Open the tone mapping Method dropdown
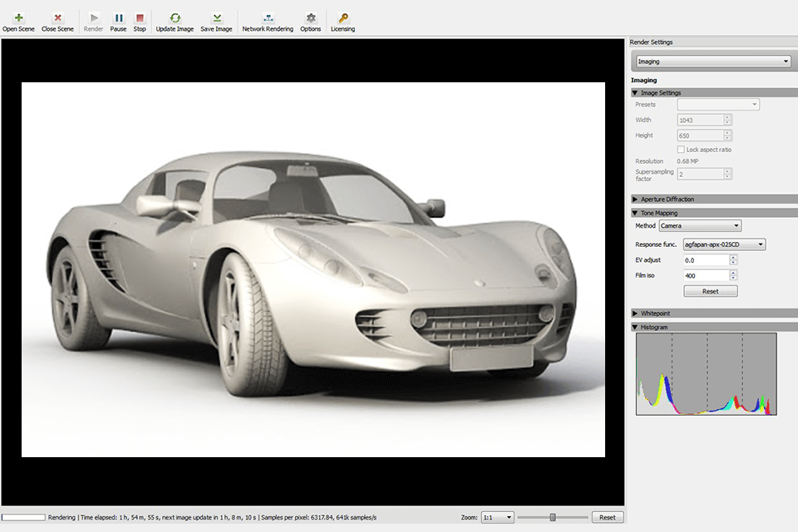This screenshot has height=532, width=798. coord(700,226)
